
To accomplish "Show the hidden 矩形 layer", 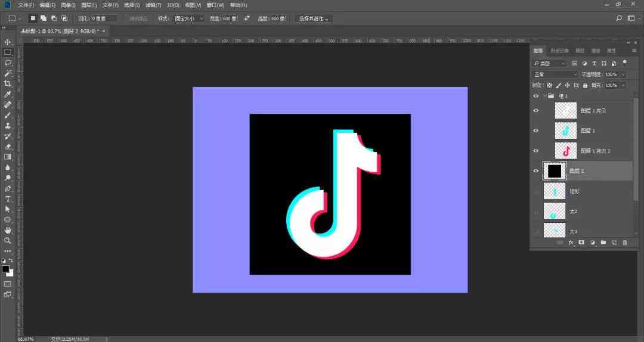I will point(535,191).
